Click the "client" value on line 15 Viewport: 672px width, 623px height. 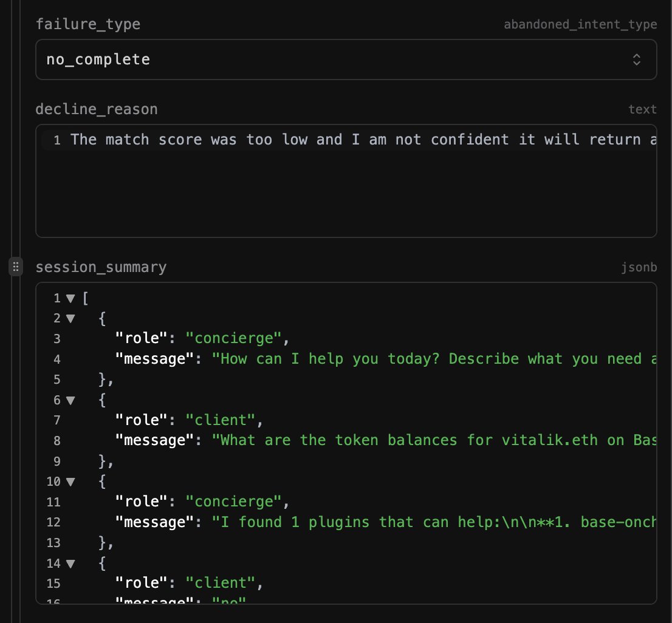pos(221,583)
